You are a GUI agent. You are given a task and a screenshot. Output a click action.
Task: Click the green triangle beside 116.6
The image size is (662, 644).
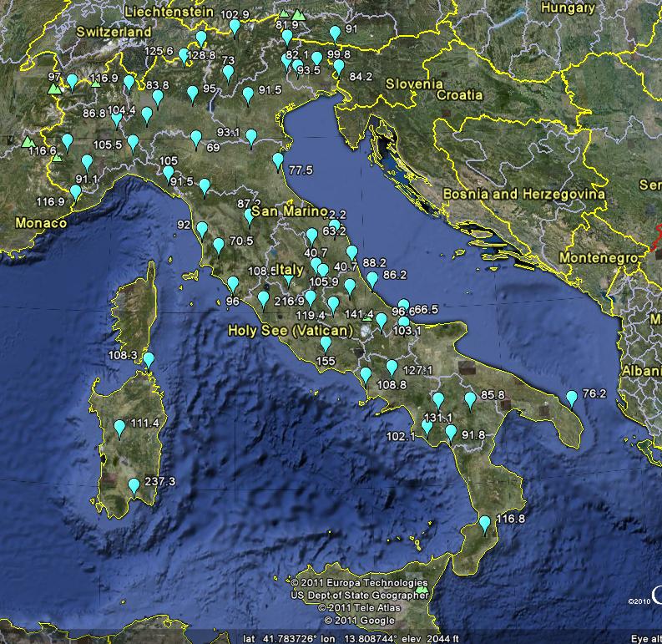coord(27,142)
